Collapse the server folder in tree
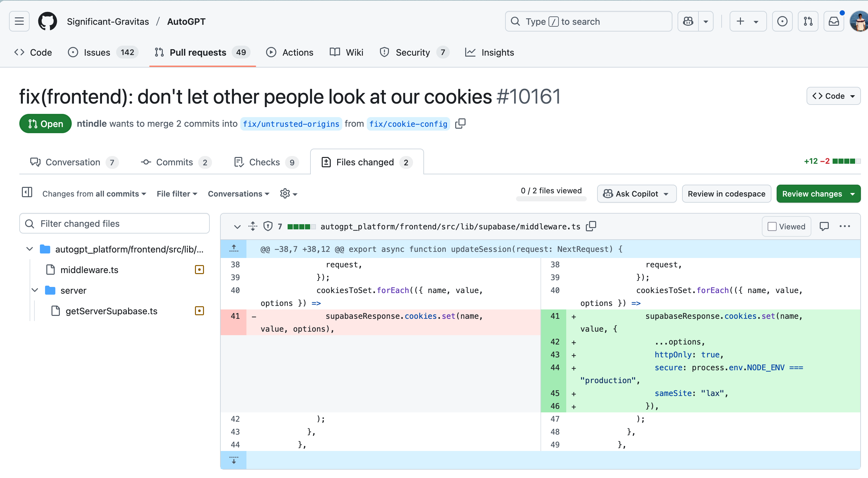Viewport: 868px width, 478px height. tap(35, 290)
